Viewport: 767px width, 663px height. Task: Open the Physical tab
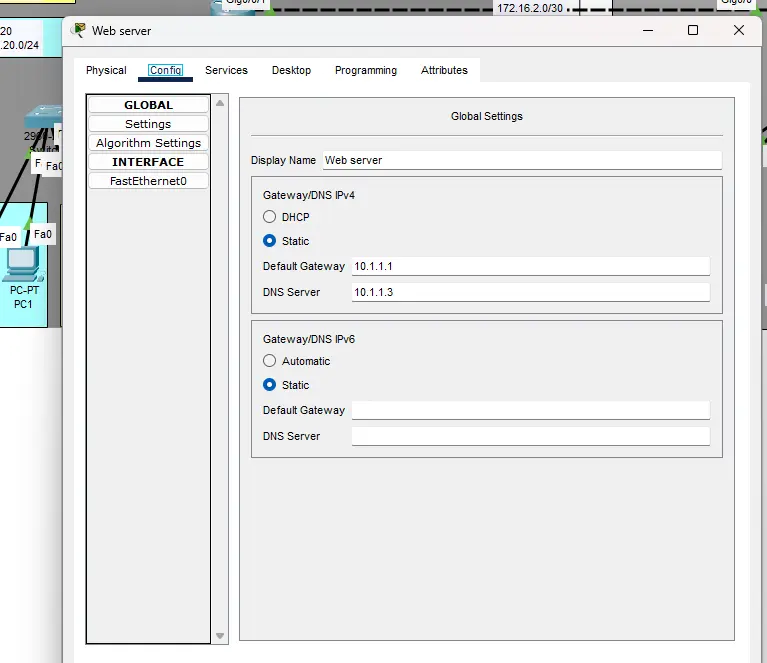(x=106, y=70)
